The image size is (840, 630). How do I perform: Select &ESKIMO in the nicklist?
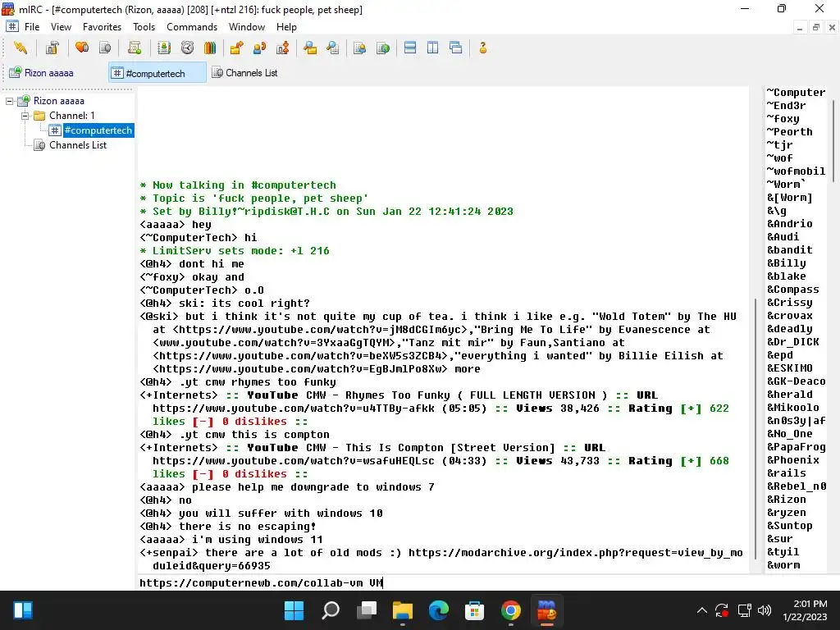click(x=789, y=368)
